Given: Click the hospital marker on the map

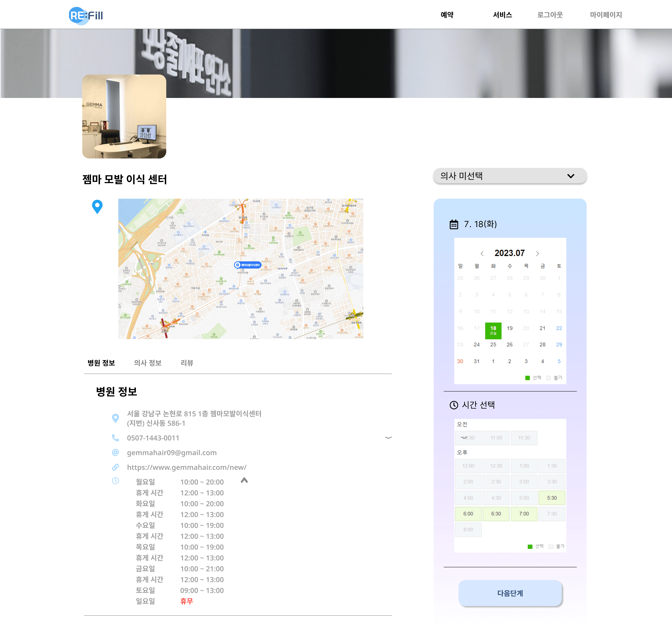Looking at the screenshot, I should pos(247,265).
